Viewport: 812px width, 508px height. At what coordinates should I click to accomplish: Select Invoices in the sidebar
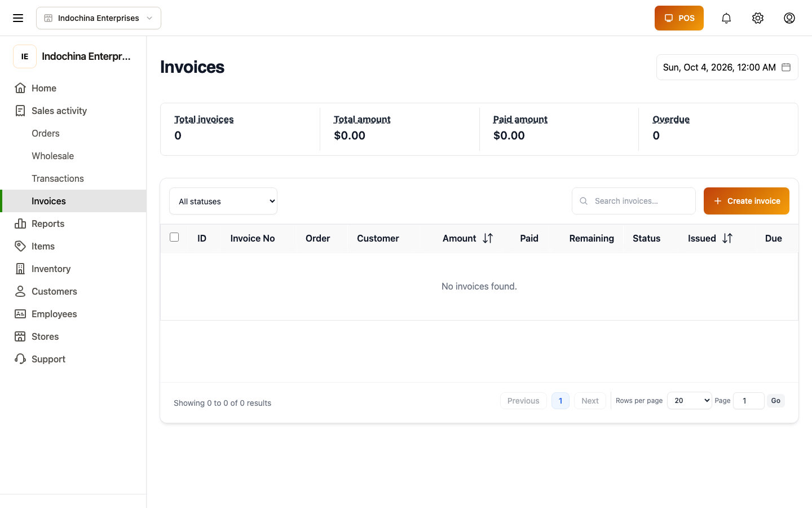pyautogui.click(x=73, y=201)
